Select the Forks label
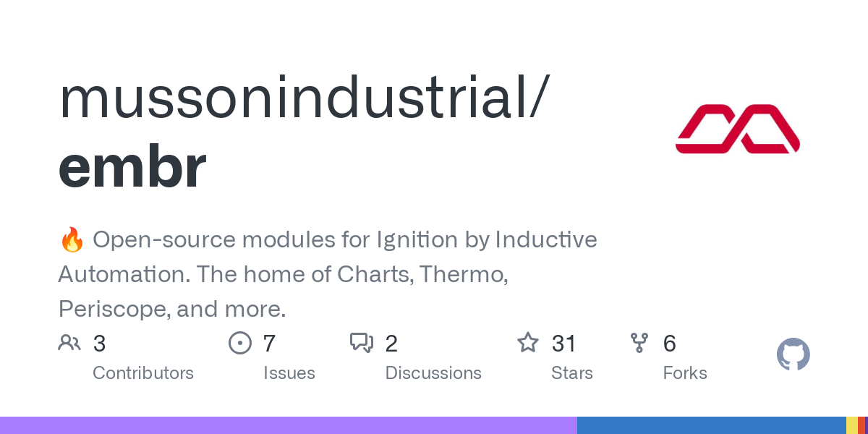 pyautogui.click(x=685, y=373)
